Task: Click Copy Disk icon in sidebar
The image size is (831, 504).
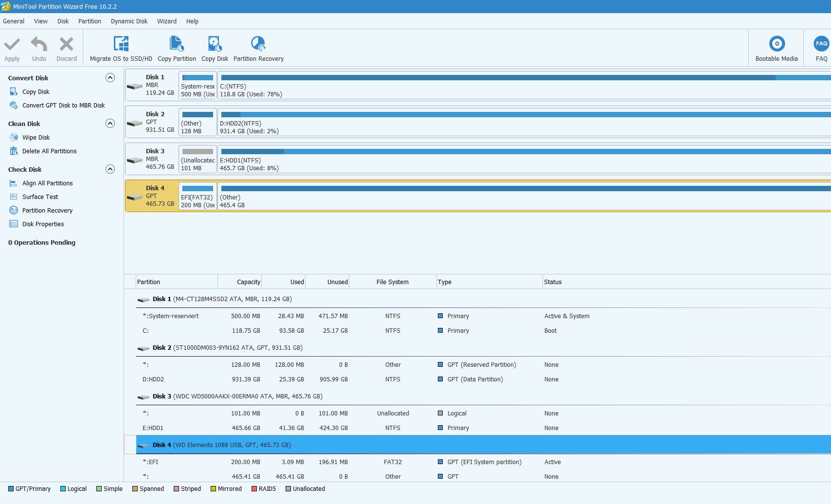Action: coord(14,91)
